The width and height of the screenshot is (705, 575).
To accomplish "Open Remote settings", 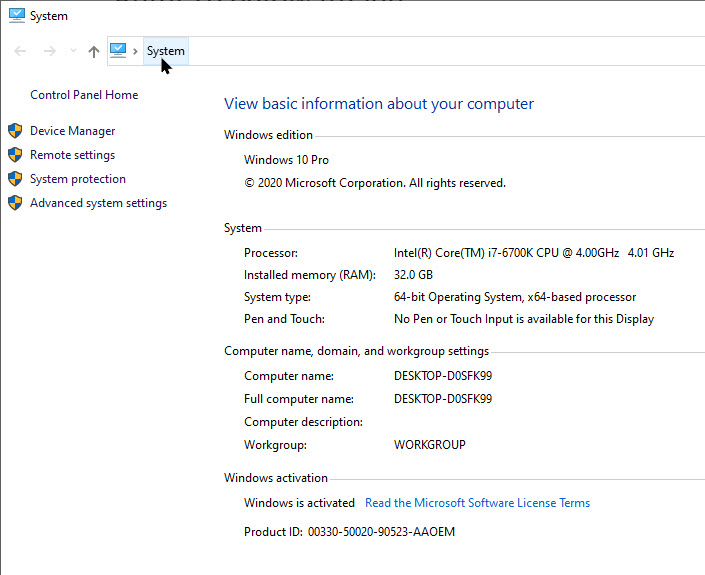I will [x=72, y=155].
